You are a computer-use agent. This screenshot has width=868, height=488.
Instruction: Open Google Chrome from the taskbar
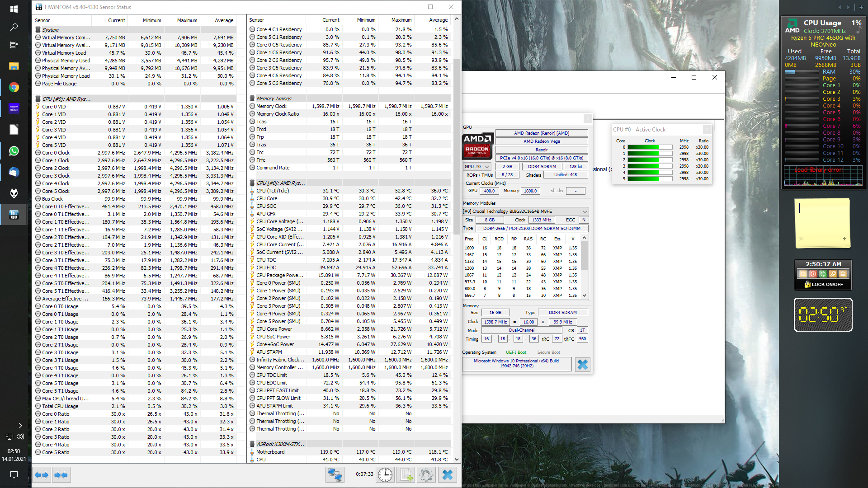(14, 88)
